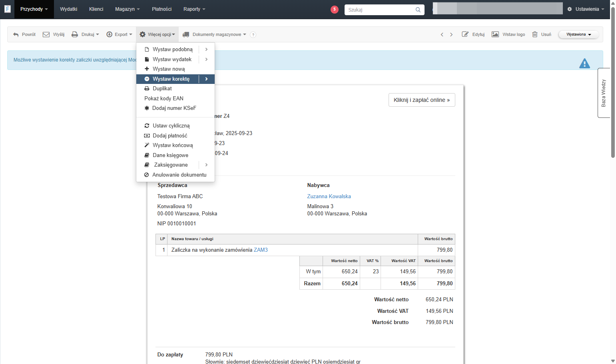The width and height of the screenshot is (616, 364).
Task: Expand Wystaw podobną submenu arrow
Action: coord(206,50)
